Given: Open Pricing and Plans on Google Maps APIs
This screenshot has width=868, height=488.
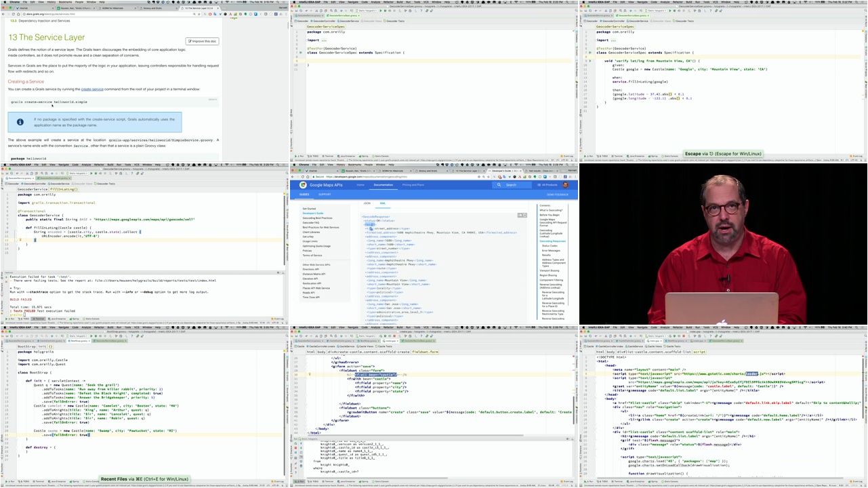Looking at the screenshot, I should 413,185.
